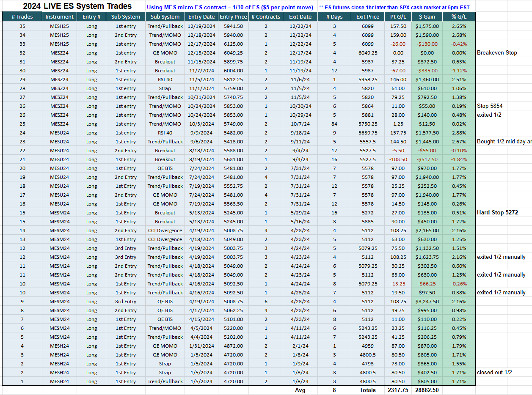Viewport: 532px width, 395px height.
Task: Click the 'Breakeven Stop' note cell
Action: click(x=497, y=53)
